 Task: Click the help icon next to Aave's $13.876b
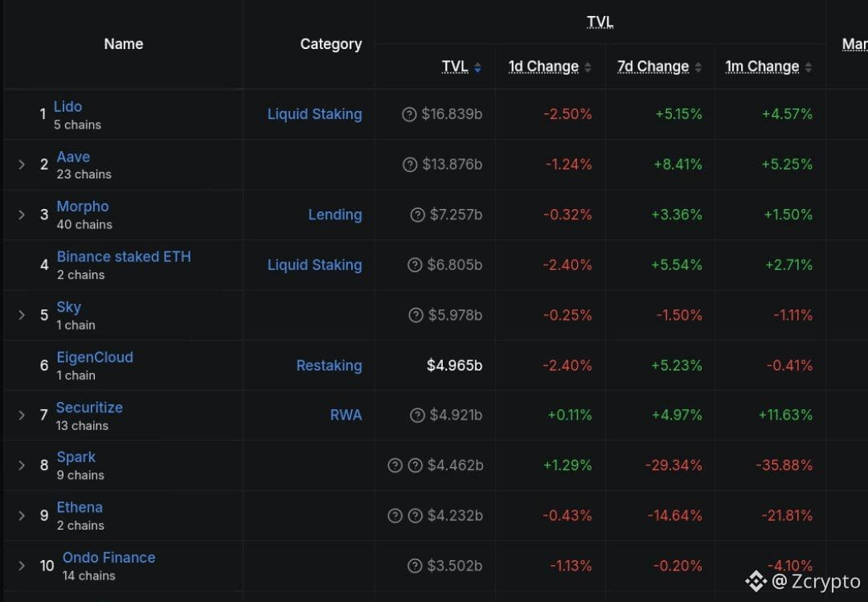click(x=410, y=165)
